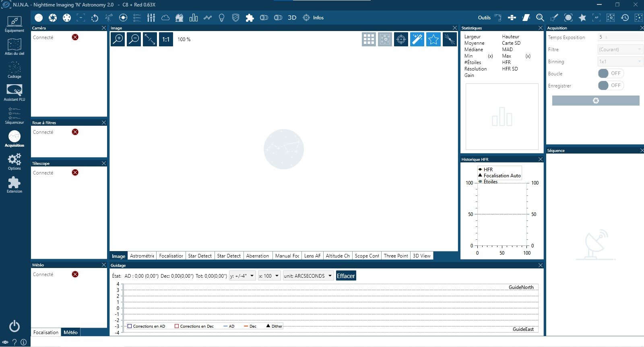Click the question mark help icon
644x347 pixels.
(14, 342)
